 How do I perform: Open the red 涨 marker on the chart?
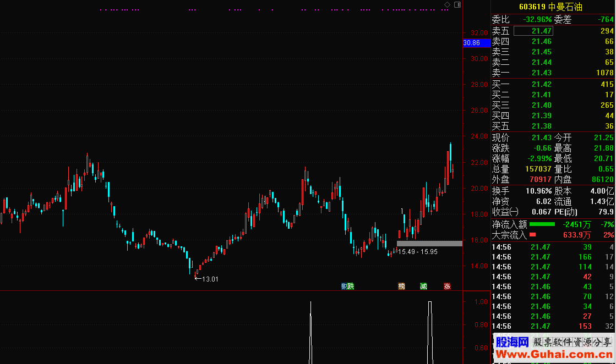click(447, 286)
